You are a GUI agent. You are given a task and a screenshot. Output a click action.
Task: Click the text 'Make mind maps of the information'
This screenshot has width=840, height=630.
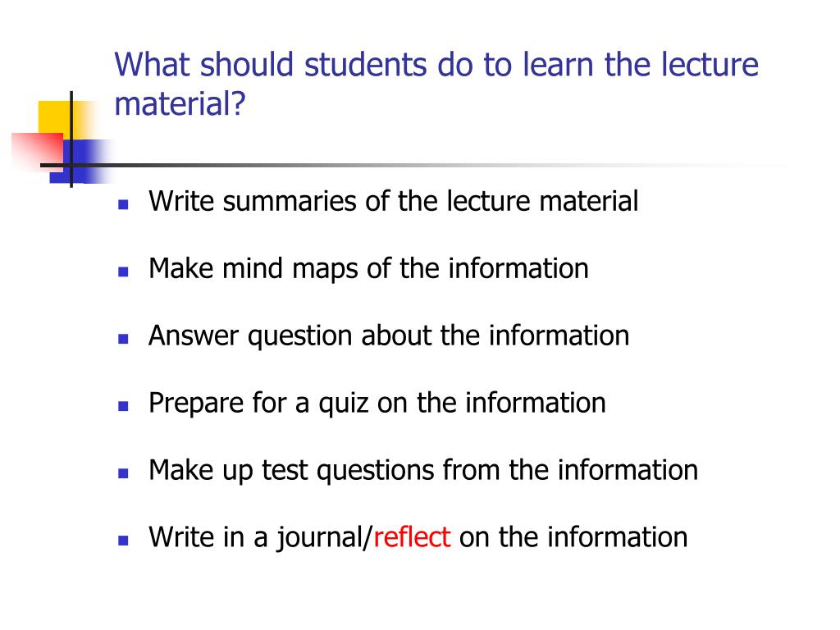point(368,269)
